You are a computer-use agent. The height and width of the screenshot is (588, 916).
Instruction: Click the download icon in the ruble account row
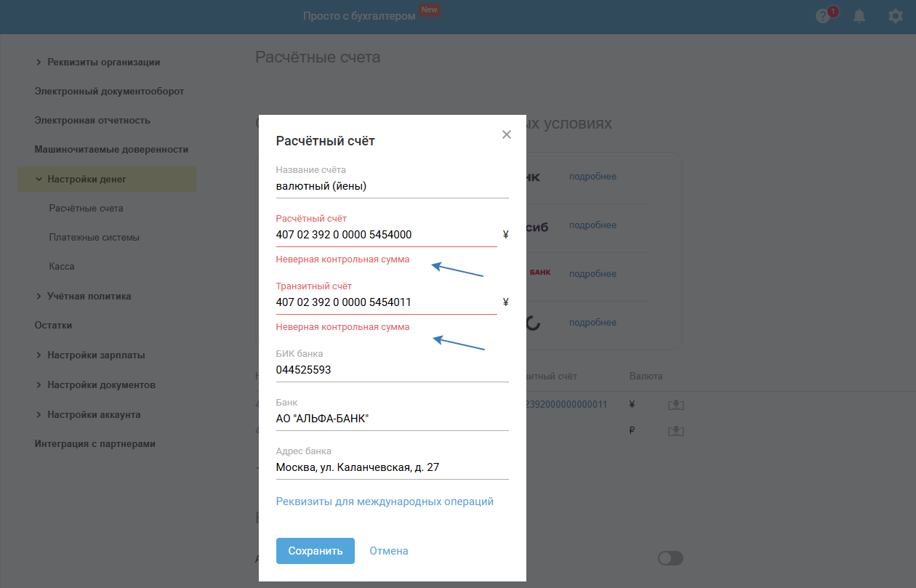click(676, 431)
